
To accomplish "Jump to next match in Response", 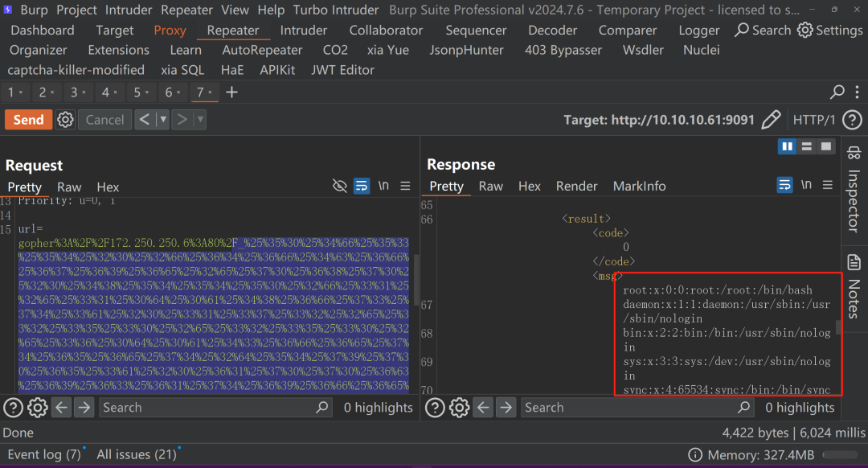I will [506, 408].
